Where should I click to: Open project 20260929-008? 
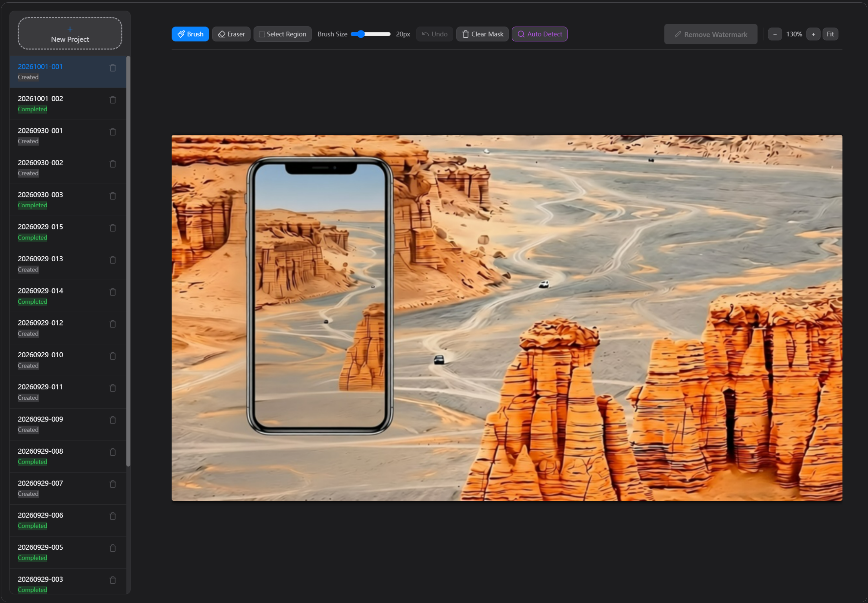(68, 456)
